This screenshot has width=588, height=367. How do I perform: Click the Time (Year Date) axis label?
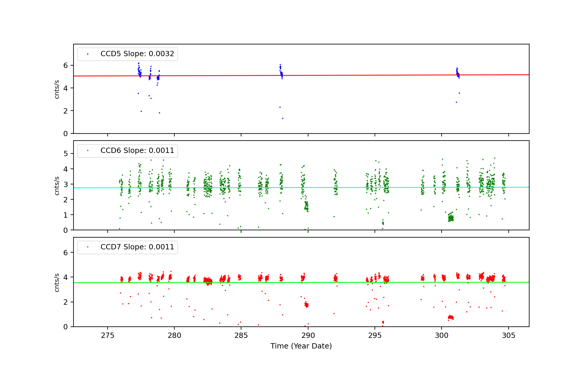[x=301, y=346]
